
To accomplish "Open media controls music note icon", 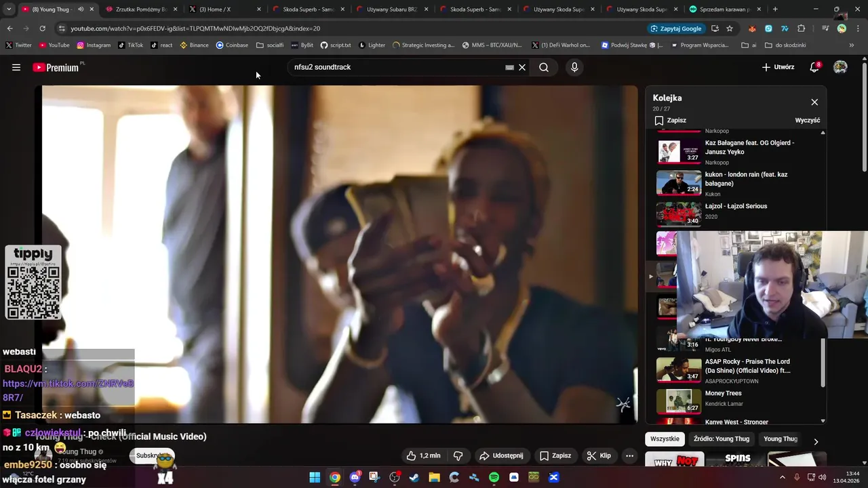I will coord(825,28).
